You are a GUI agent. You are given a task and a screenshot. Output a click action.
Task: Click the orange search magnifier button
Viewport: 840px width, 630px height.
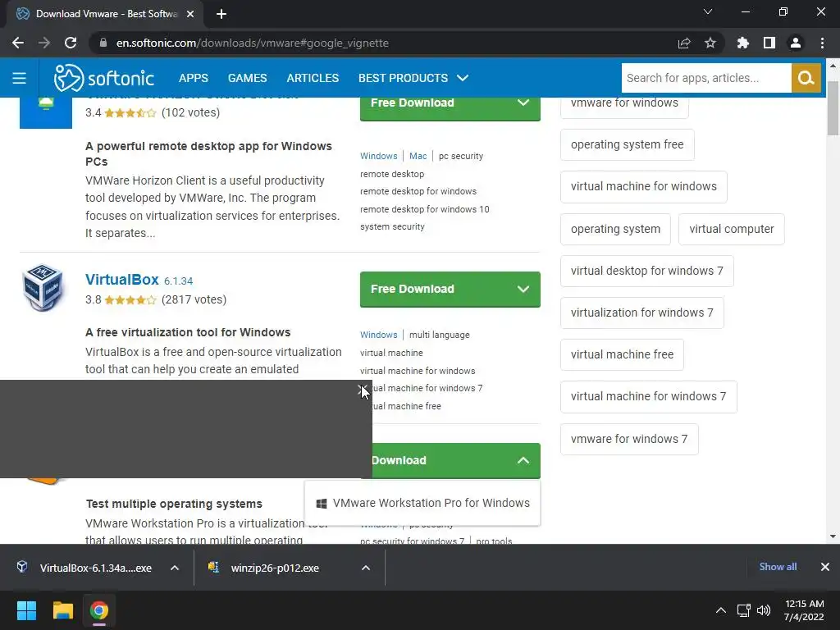[806, 78]
